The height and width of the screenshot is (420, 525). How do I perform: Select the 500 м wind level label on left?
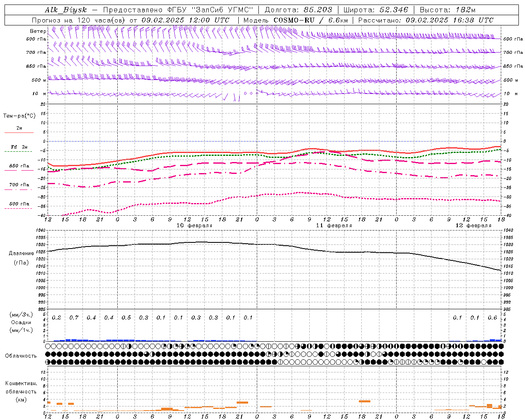point(39,80)
